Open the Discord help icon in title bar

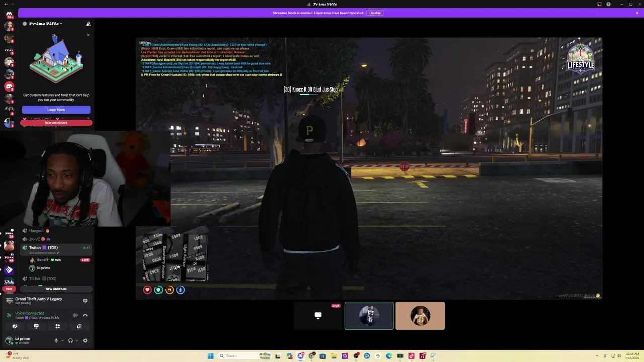(609, 4)
